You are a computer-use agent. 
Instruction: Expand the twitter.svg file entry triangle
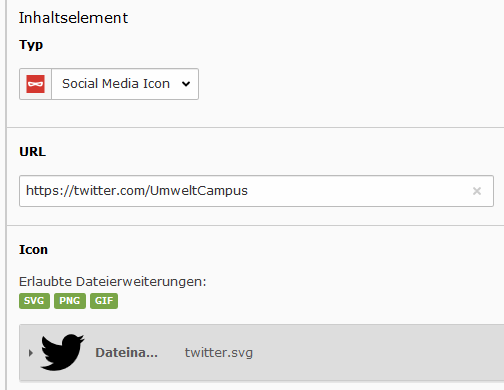coord(31,353)
